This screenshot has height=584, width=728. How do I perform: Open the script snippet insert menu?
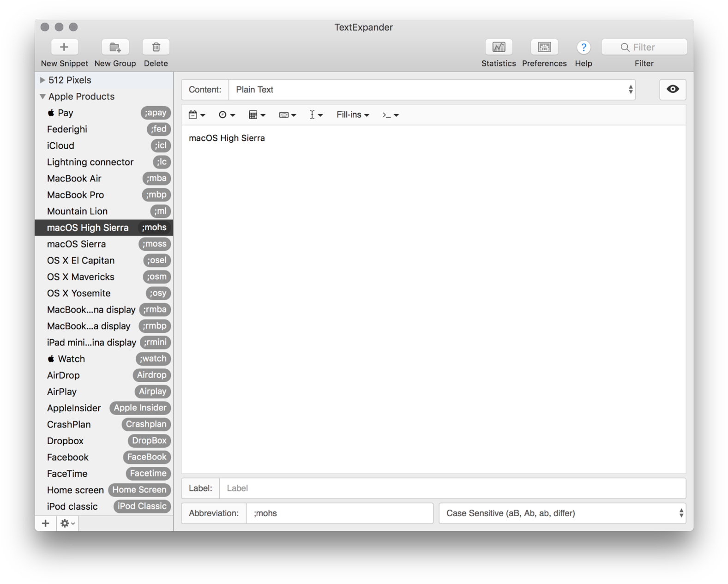point(391,115)
